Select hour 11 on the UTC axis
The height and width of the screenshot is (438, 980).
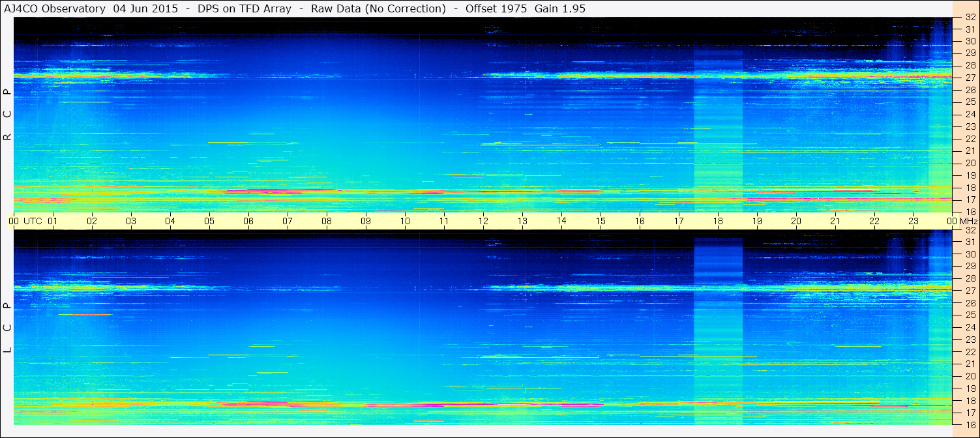(x=444, y=221)
